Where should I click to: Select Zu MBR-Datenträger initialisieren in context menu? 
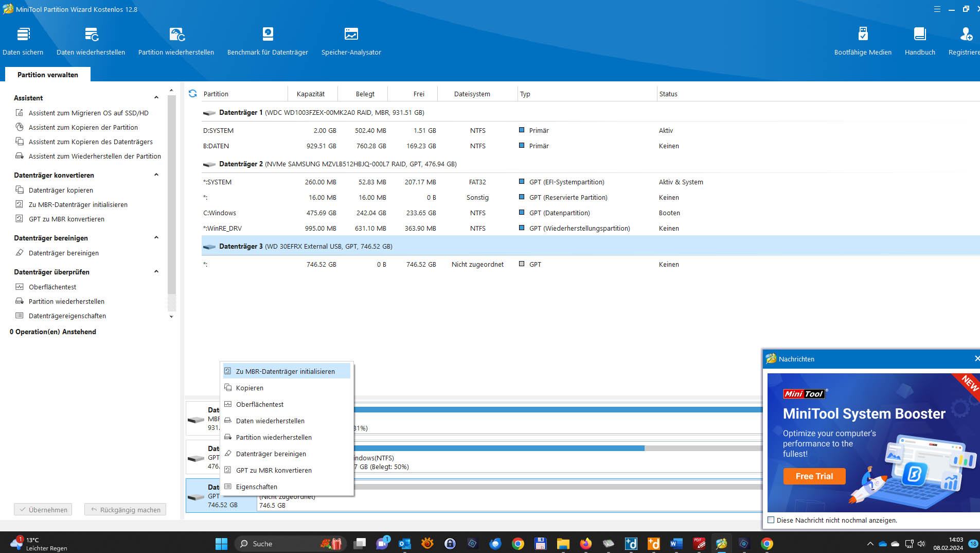click(x=287, y=371)
